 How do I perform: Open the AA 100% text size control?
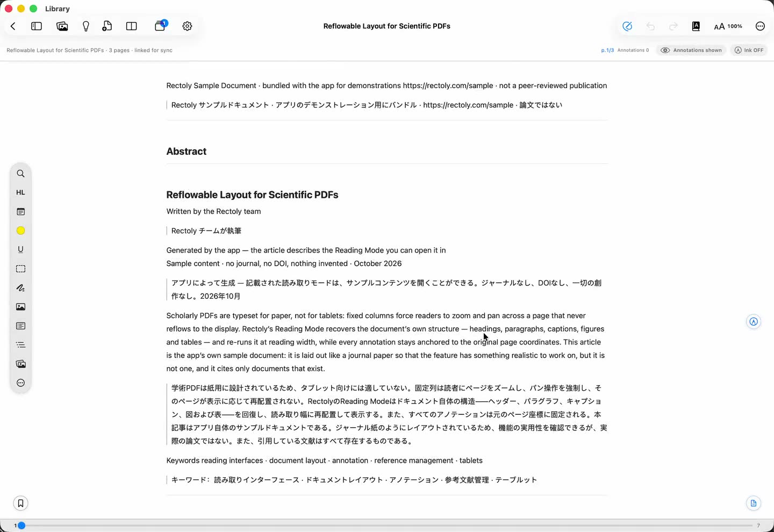[728, 26]
